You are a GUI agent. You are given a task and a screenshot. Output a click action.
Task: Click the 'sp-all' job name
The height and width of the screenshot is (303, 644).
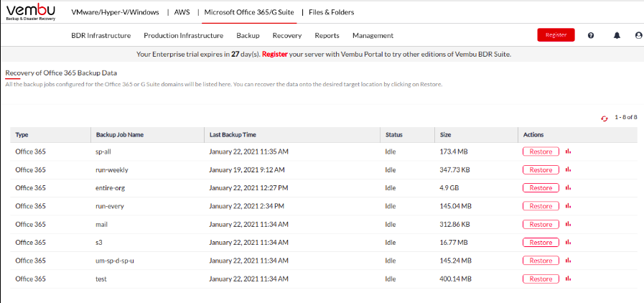click(103, 151)
